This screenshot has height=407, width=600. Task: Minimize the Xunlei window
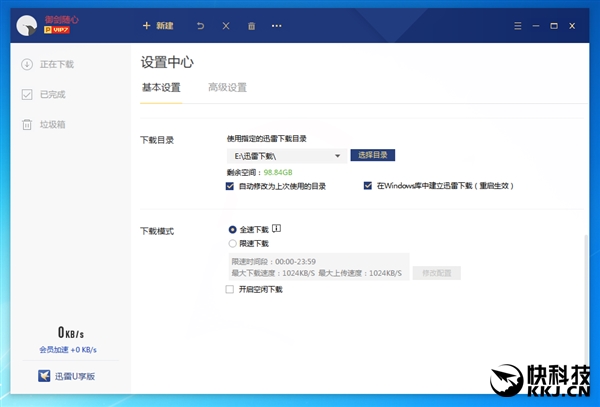(536, 26)
